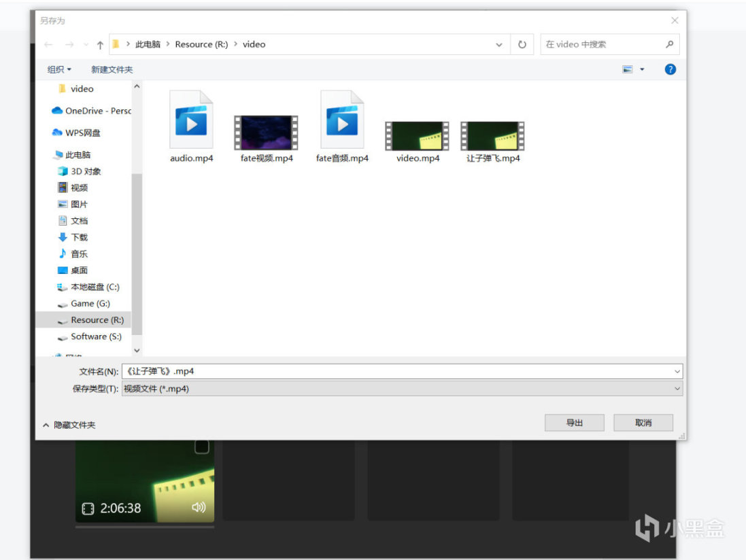Open the 保存类型 combo box
The height and width of the screenshot is (560, 746).
(x=403, y=389)
